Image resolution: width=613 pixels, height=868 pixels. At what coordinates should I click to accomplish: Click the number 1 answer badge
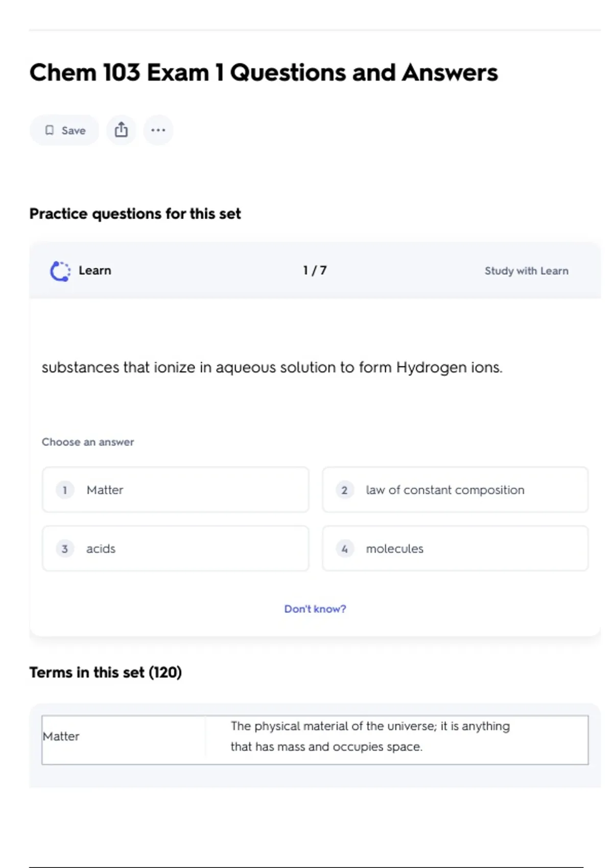click(65, 490)
